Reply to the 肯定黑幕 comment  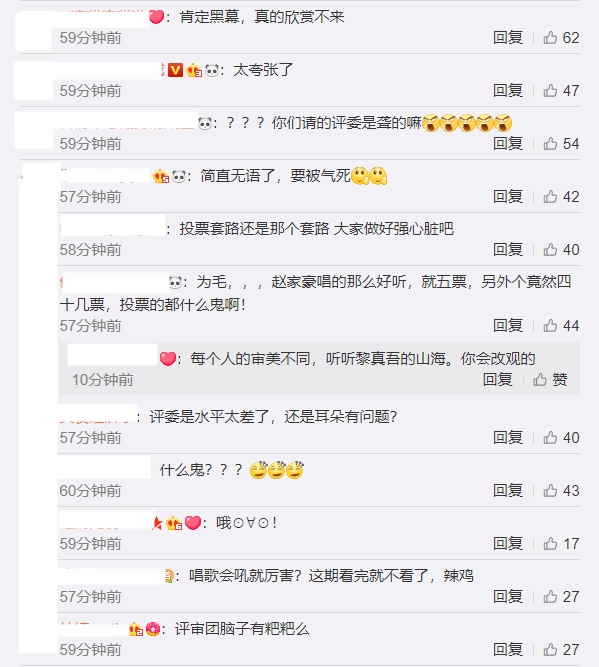click(x=508, y=38)
